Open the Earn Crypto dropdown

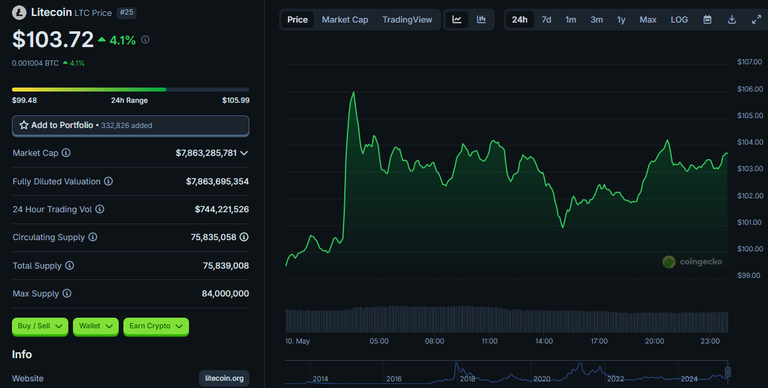[156, 326]
